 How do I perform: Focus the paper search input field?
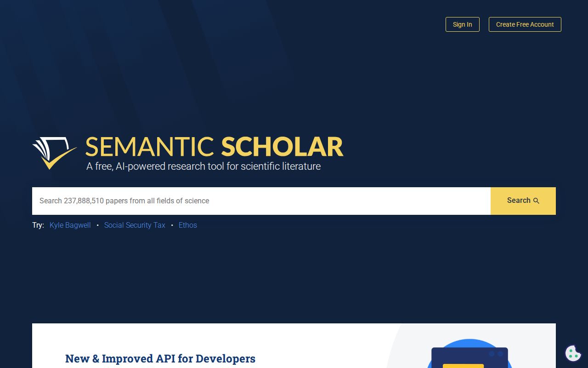(261, 201)
